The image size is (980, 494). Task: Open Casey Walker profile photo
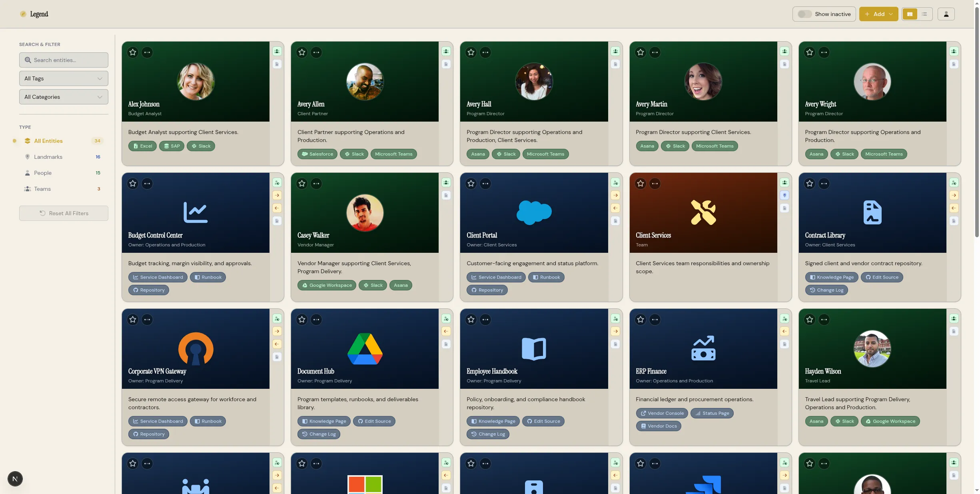365,212
